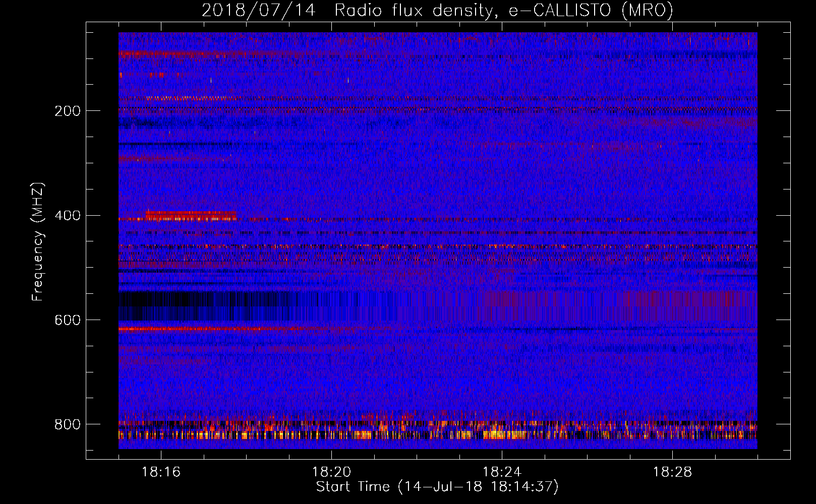Click the yellow emission band below 800 MHz
The height and width of the screenshot is (504, 816).
click(438, 434)
